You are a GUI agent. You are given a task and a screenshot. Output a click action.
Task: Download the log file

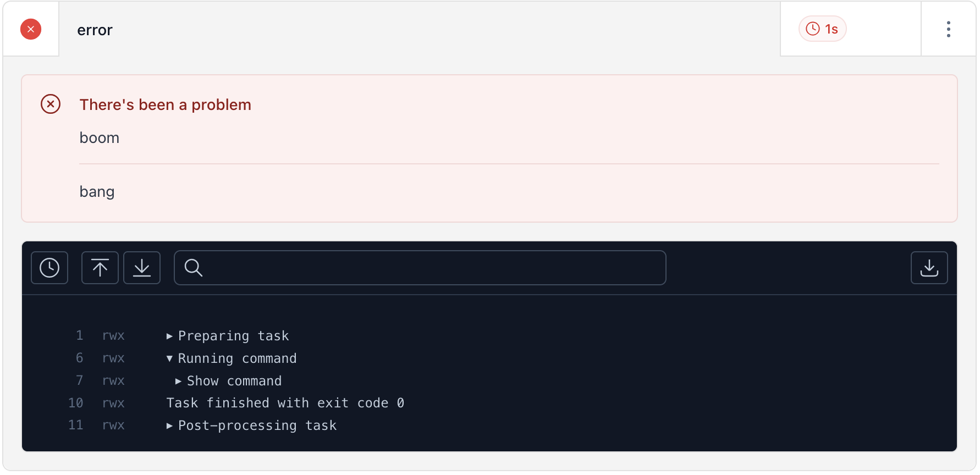929,268
